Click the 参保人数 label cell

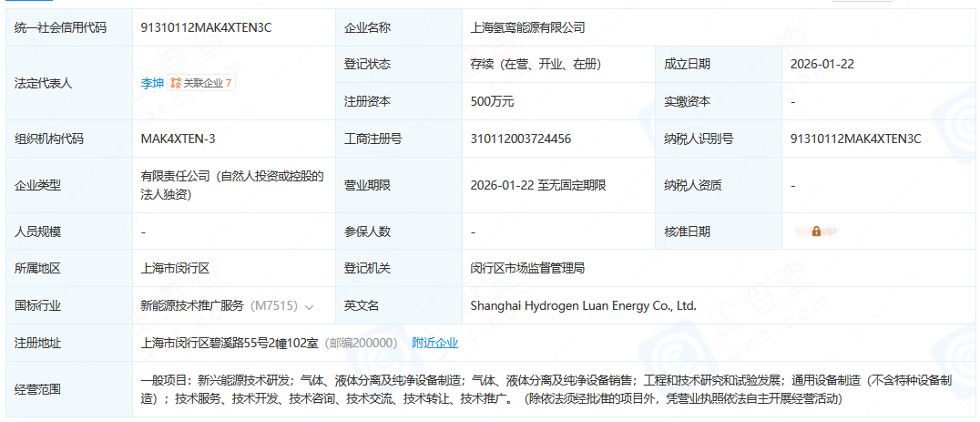pos(399,232)
